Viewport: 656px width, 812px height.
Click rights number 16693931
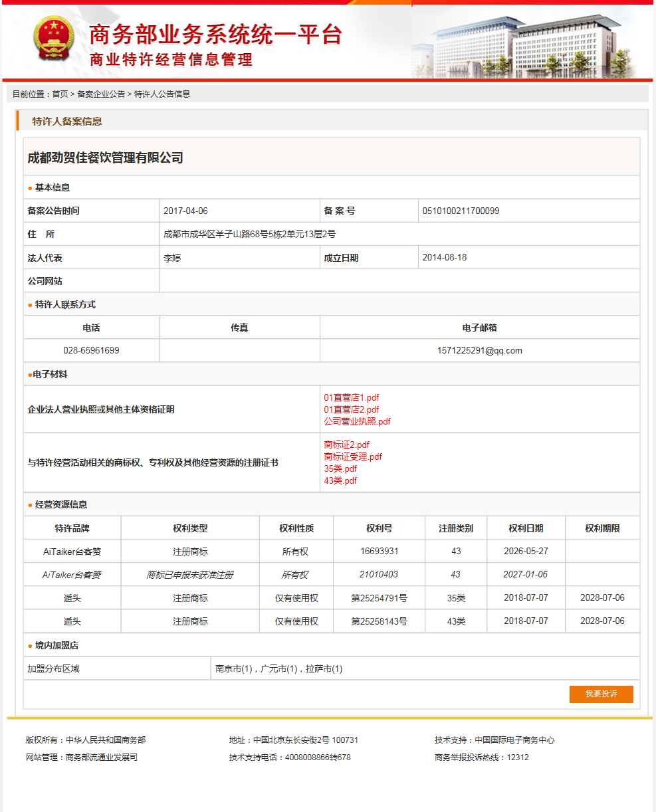coord(380,551)
